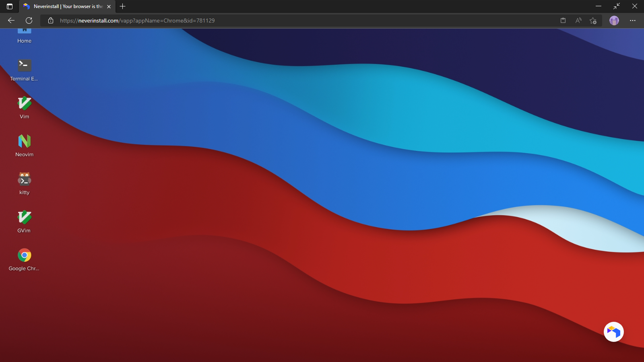Open the browser profile avatar

(x=614, y=21)
